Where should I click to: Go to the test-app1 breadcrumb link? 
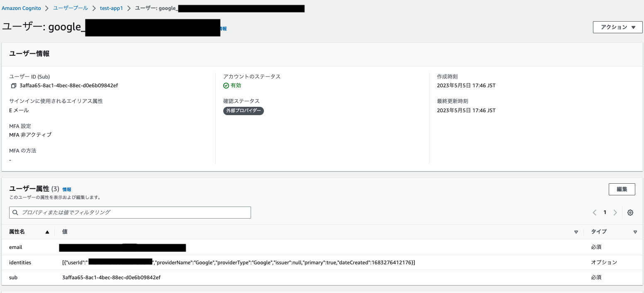(112, 8)
